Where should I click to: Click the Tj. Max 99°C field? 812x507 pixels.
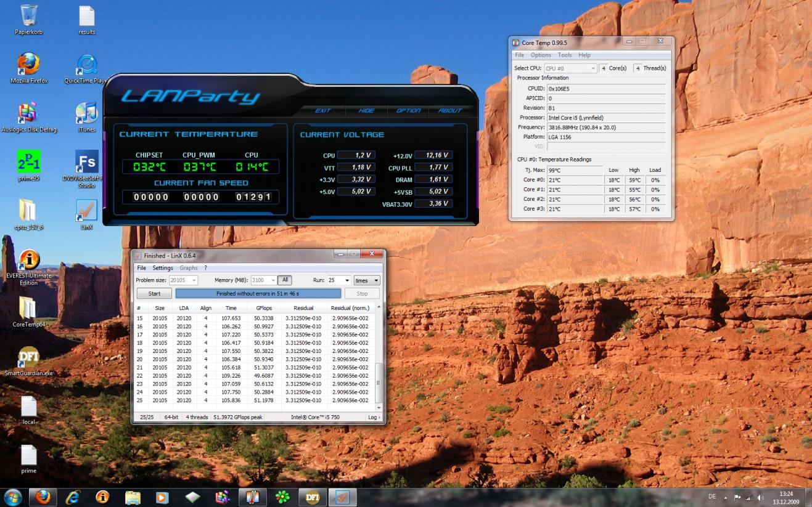tap(574, 170)
